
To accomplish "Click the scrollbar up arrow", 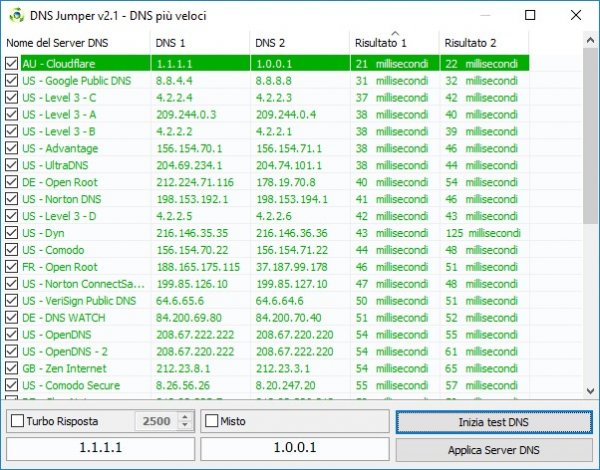I will pos(590,40).
